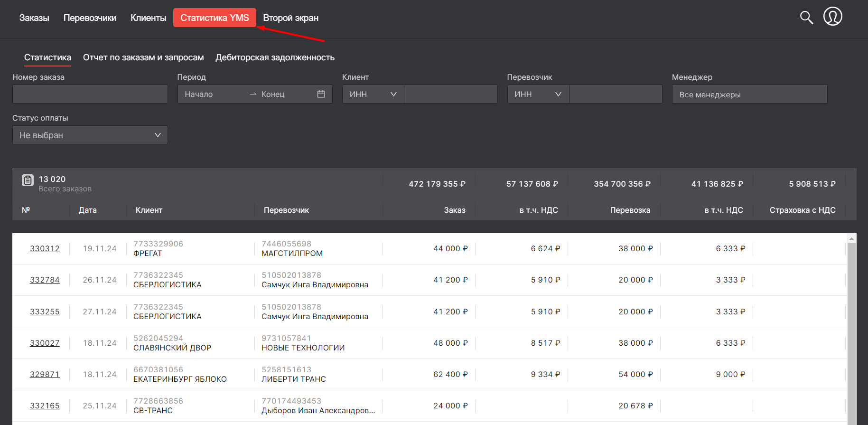Click date 26.11.24

pos(100,280)
